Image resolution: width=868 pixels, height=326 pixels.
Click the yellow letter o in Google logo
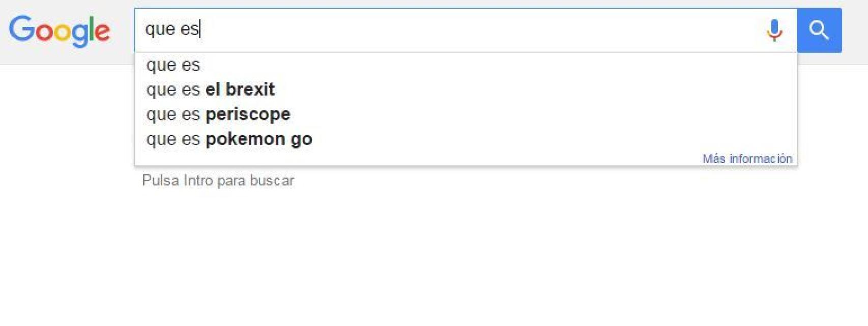point(61,32)
